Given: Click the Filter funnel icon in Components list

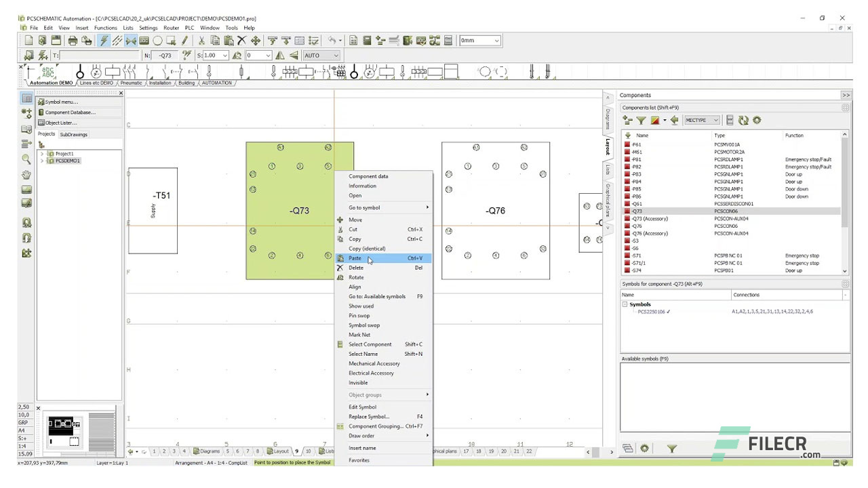Looking at the screenshot, I should pos(641,120).
